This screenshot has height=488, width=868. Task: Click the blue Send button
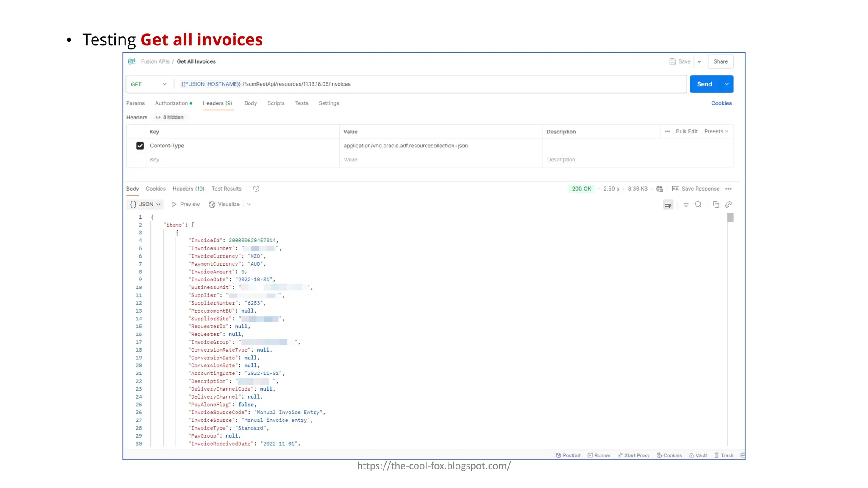[705, 84]
